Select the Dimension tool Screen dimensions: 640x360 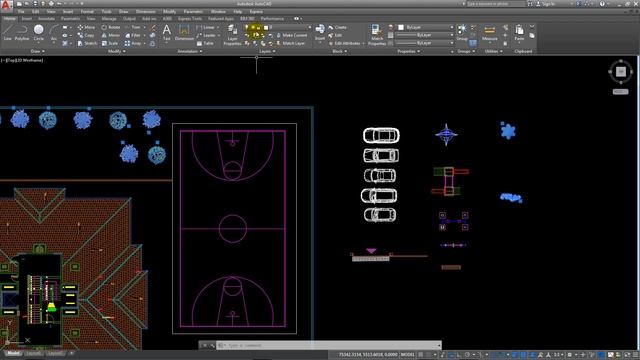(184, 33)
